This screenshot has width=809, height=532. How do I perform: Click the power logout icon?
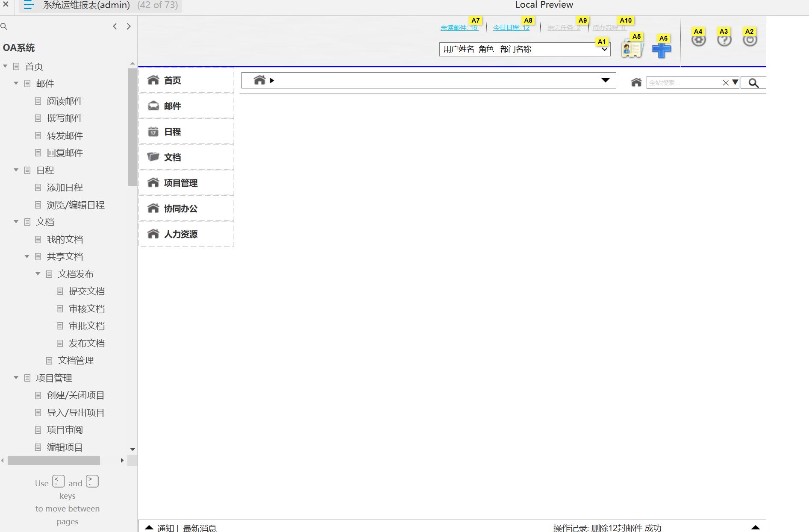tap(750, 40)
